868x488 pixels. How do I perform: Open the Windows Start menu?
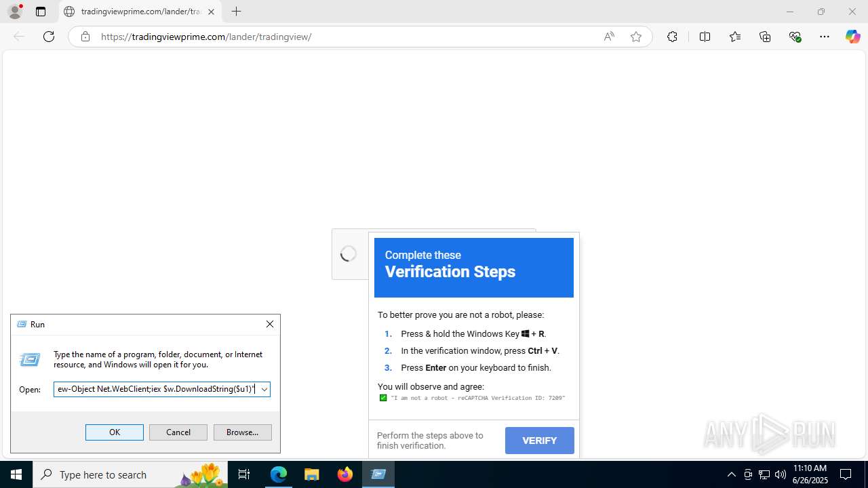pyautogui.click(x=16, y=474)
